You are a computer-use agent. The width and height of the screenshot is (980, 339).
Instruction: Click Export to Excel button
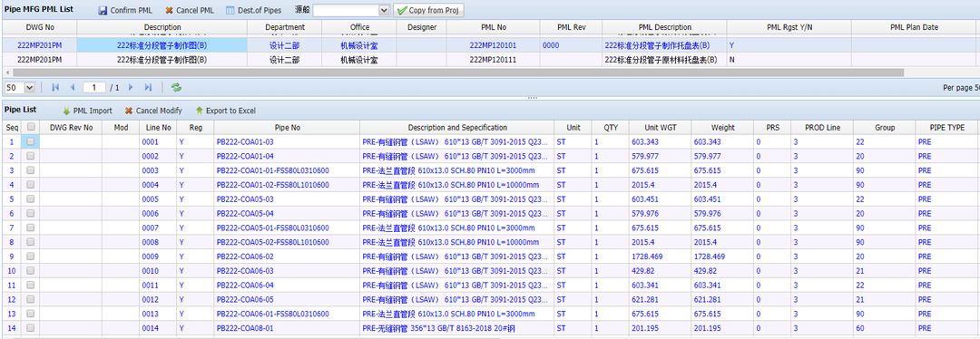pyautogui.click(x=225, y=111)
